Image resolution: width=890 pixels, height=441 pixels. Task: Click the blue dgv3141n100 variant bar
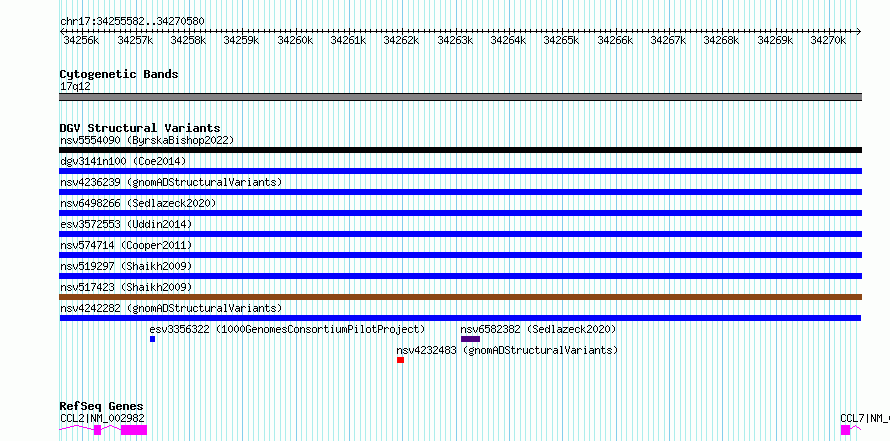[x=460, y=171]
